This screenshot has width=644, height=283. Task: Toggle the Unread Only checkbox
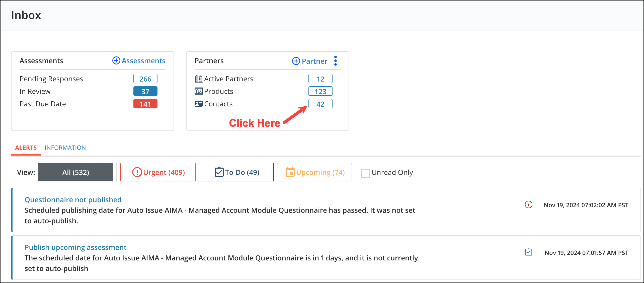click(365, 173)
